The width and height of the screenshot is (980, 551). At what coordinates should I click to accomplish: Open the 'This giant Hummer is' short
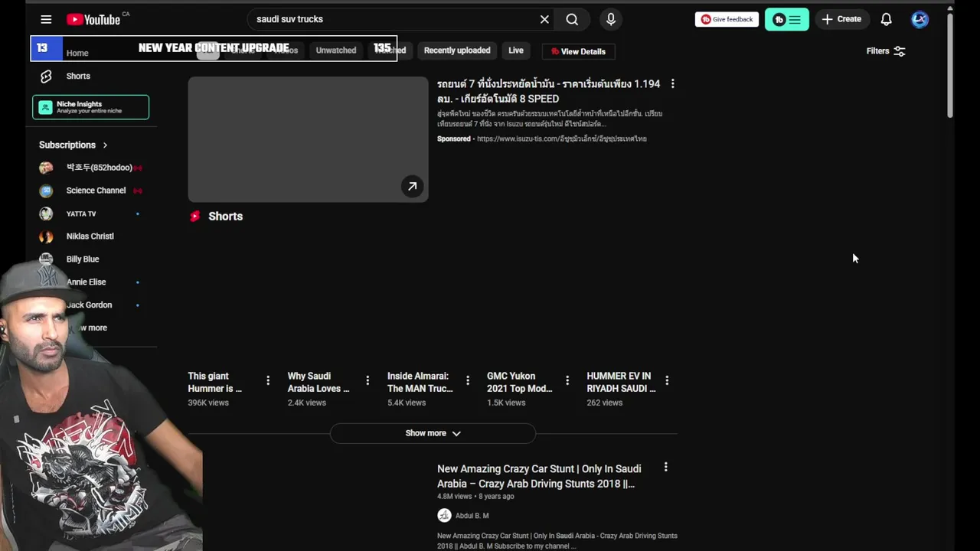click(x=215, y=382)
